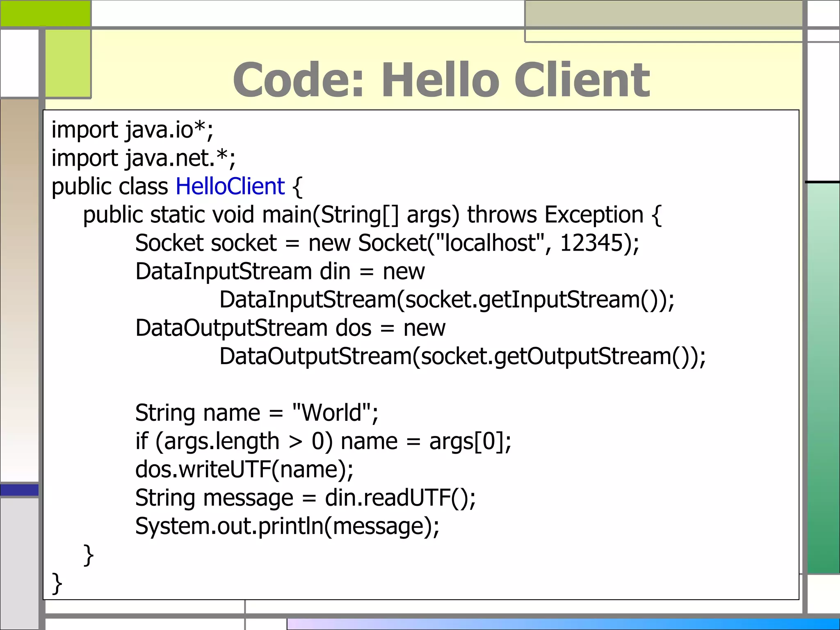The height and width of the screenshot is (630, 840).
Task: Click the System.out.println(message) line
Action: point(287,526)
